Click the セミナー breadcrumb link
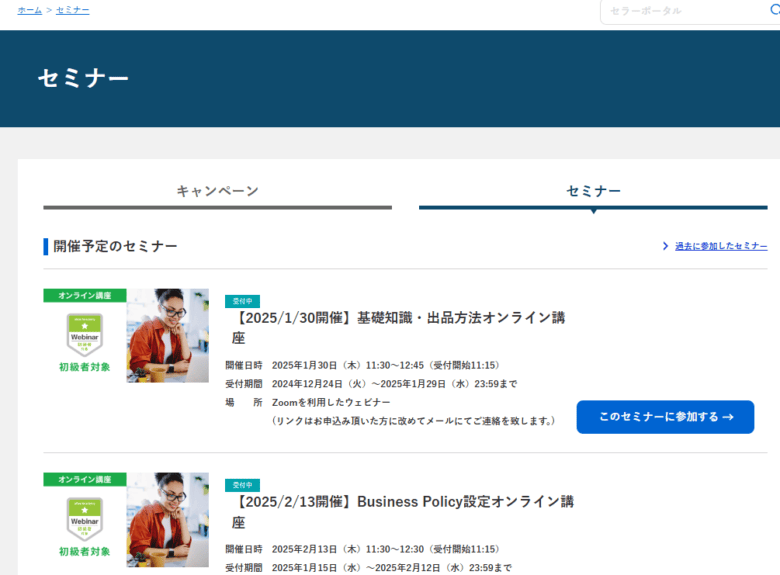This screenshot has width=780, height=575. click(72, 10)
